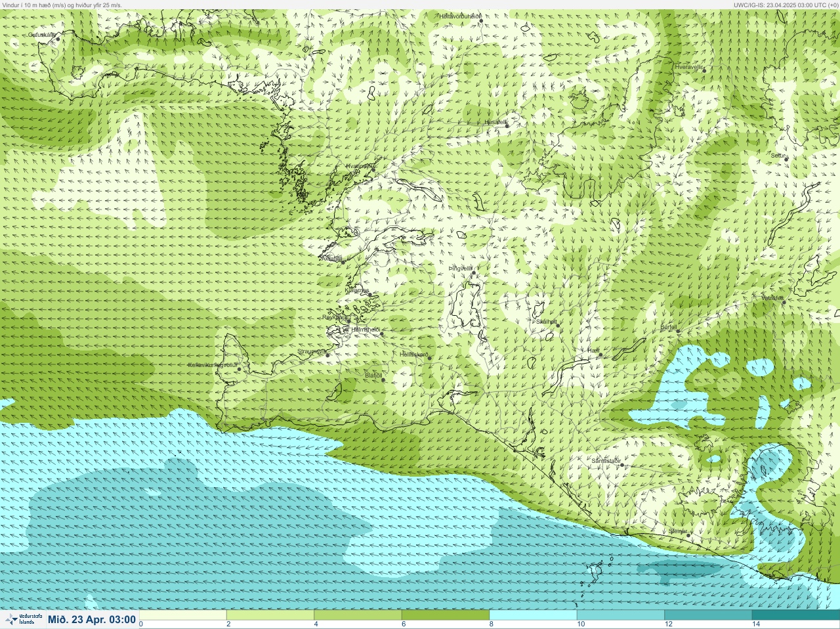The width and height of the screenshot is (840, 629).
Task: Click the 2–4 m/s legend swatch
Action: (x=270, y=615)
